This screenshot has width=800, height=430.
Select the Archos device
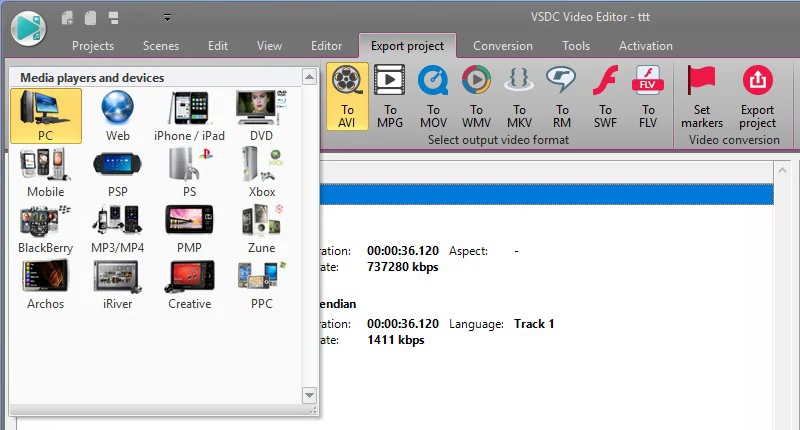point(45,285)
